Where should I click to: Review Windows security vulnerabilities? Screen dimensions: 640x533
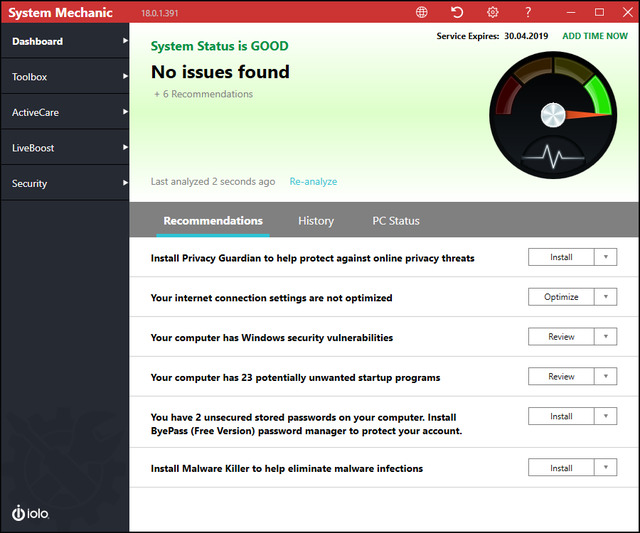(561, 337)
